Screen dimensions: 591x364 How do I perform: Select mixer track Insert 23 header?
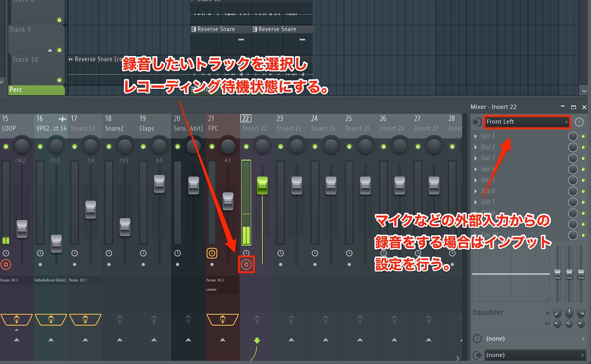tap(292, 123)
